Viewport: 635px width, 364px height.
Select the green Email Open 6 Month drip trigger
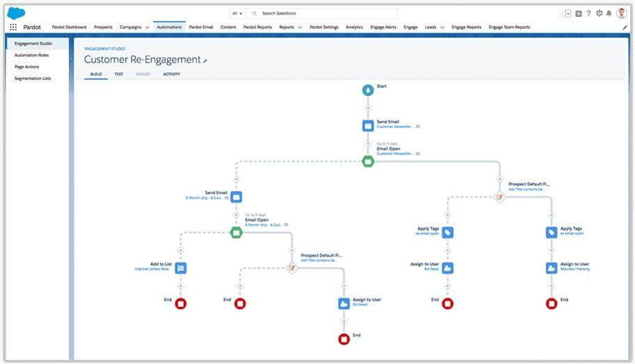[236, 233]
